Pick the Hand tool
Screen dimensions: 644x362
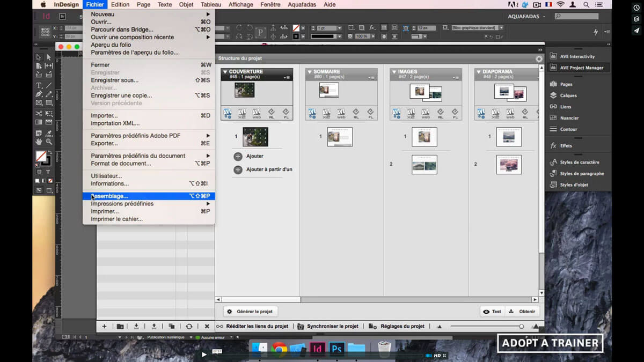(x=39, y=142)
